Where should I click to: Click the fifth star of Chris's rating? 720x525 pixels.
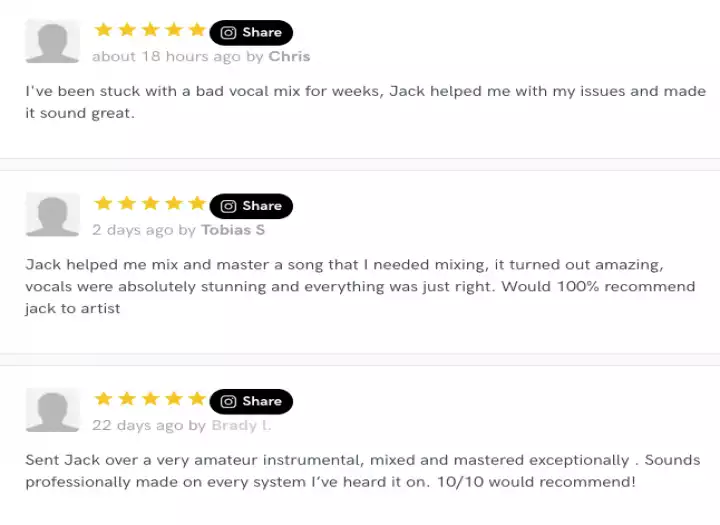point(196,30)
